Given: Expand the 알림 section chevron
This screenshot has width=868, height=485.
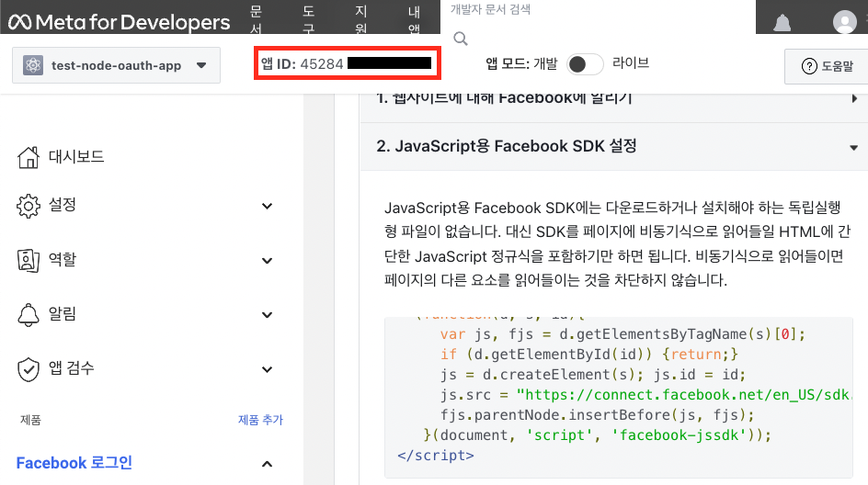Looking at the screenshot, I should (x=267, y=315).
